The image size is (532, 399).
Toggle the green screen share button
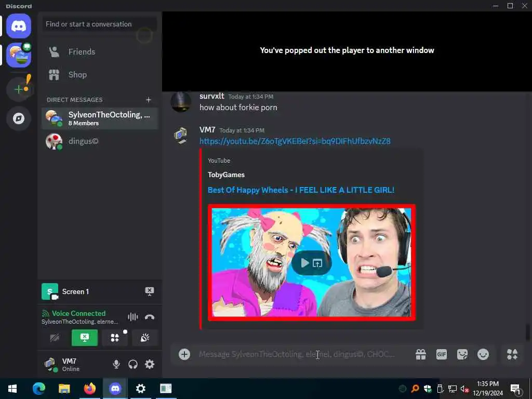coord(85,338)
